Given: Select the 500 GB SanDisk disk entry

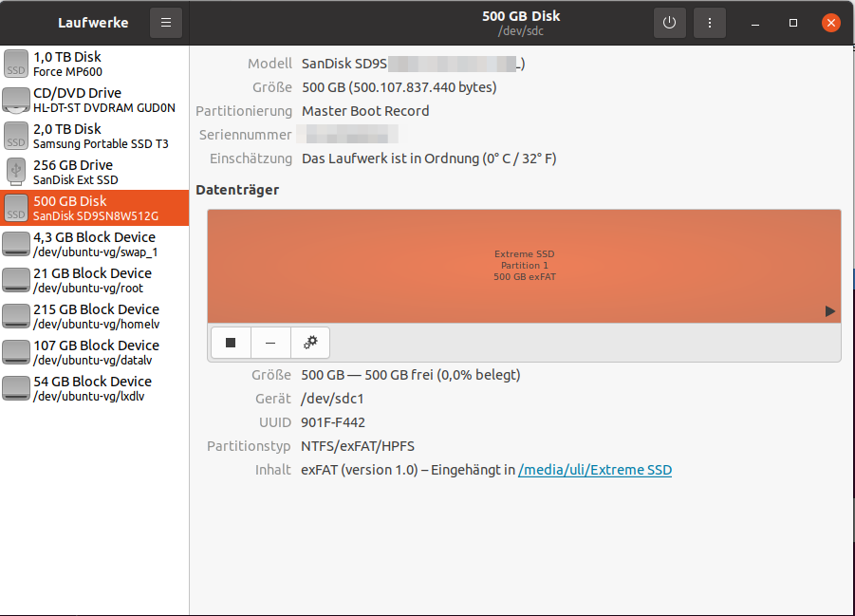Looking at the screenshot, I should pos(95,208).
